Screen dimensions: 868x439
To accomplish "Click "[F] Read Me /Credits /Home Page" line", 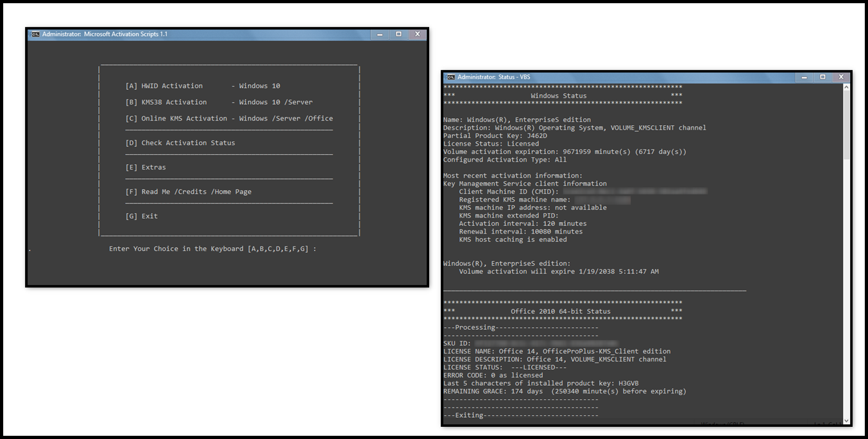I will pos(189,191).
